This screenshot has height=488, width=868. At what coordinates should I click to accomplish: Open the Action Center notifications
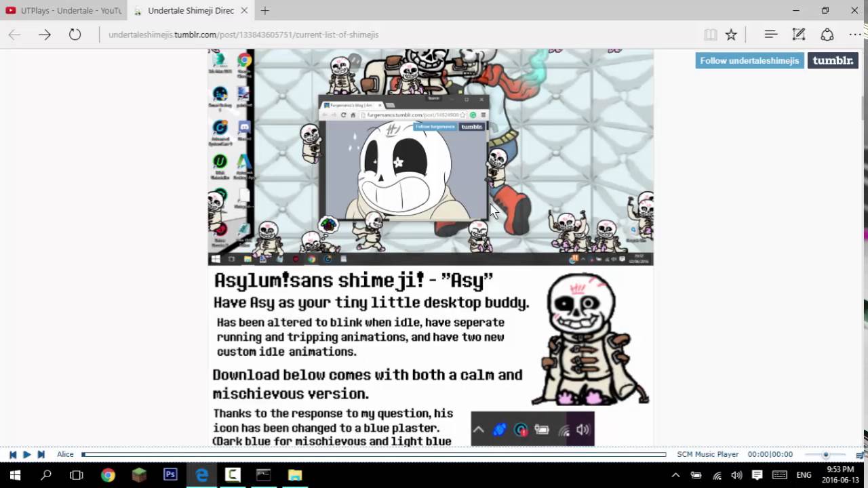[x=757, y=475]
